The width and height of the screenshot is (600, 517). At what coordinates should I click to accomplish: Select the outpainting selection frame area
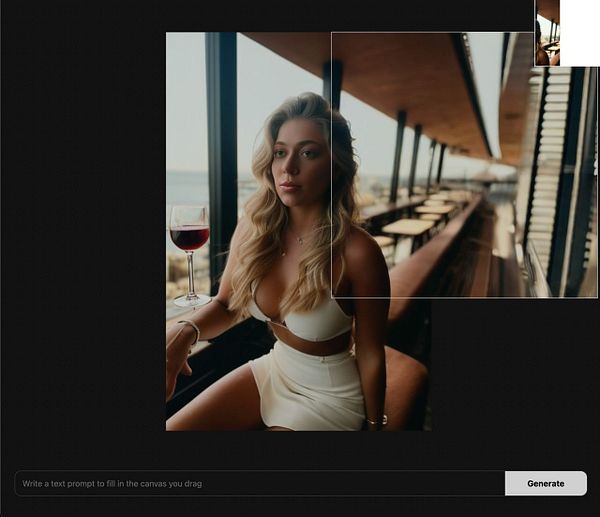click(464, 165)
